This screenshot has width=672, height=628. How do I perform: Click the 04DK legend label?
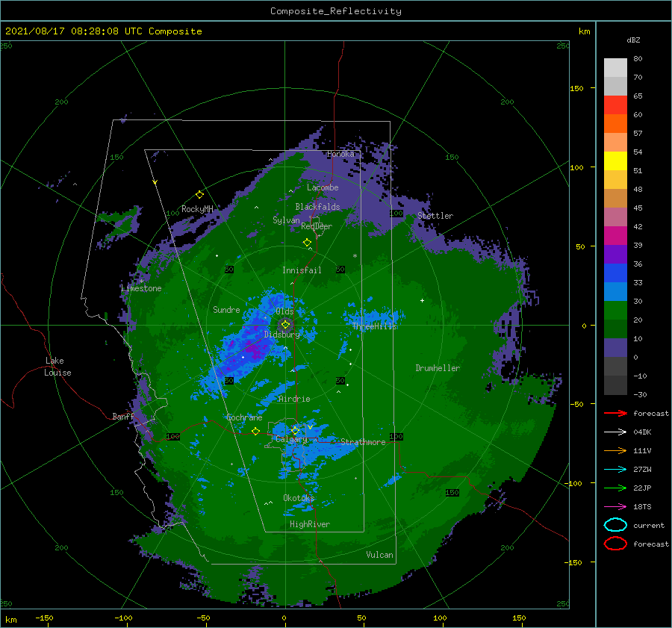[642, 432]
